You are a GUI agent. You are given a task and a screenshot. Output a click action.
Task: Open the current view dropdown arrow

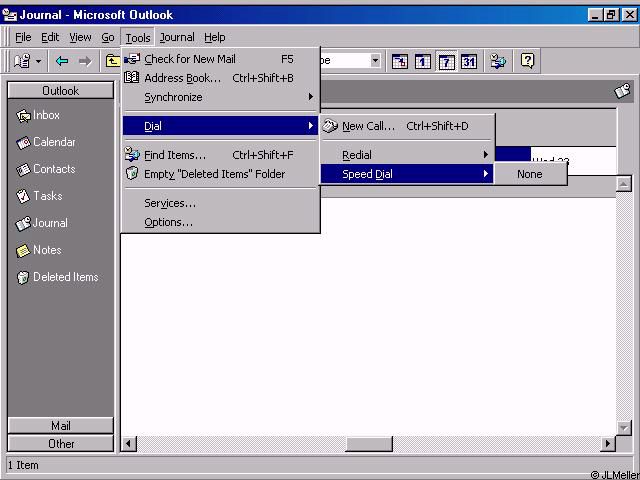(375, 61)
